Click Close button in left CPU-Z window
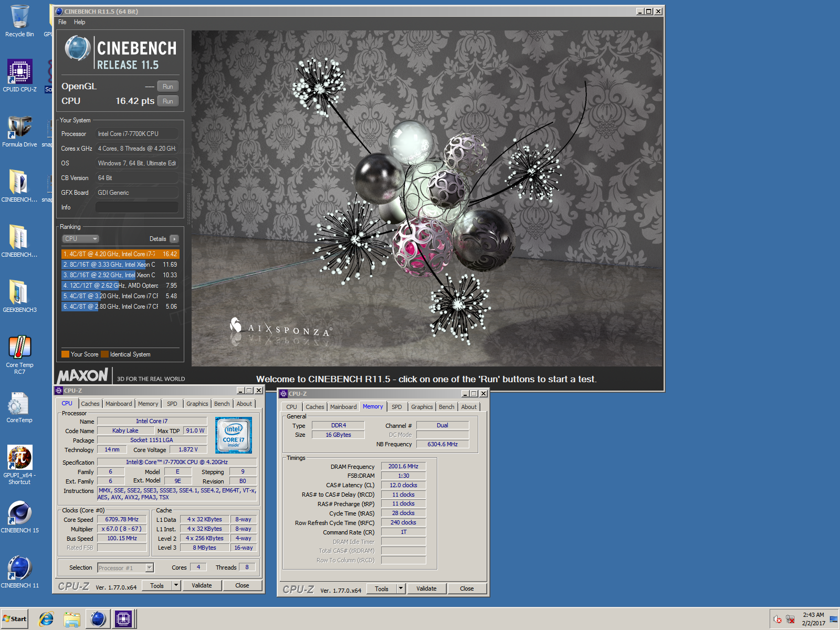The height and width of the screenshot is (630, 840). point(242,585)
